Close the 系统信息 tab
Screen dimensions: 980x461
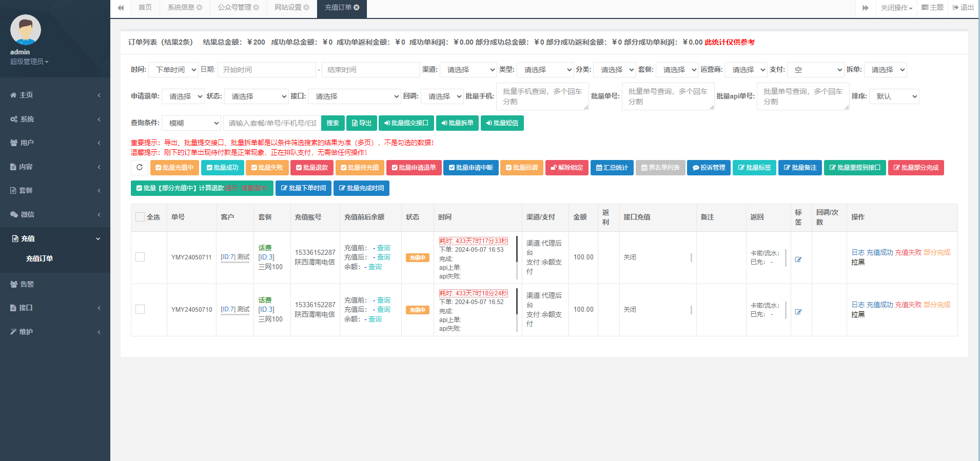200,8
